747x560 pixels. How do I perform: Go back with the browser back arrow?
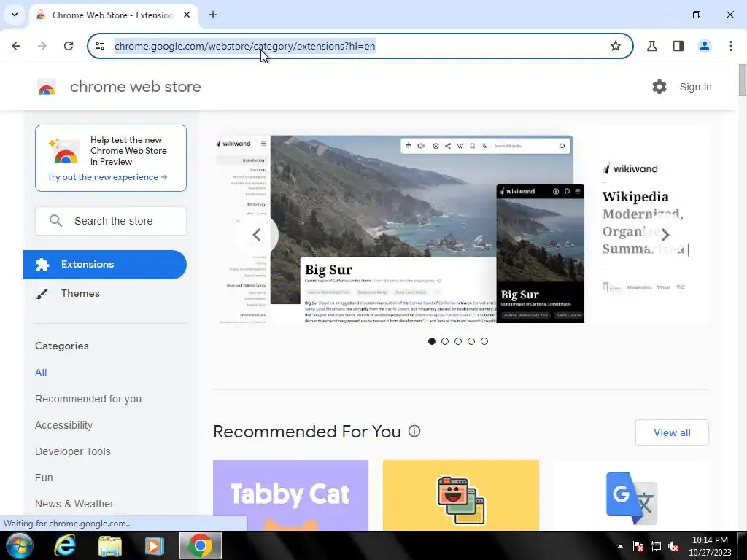[16, 46]
